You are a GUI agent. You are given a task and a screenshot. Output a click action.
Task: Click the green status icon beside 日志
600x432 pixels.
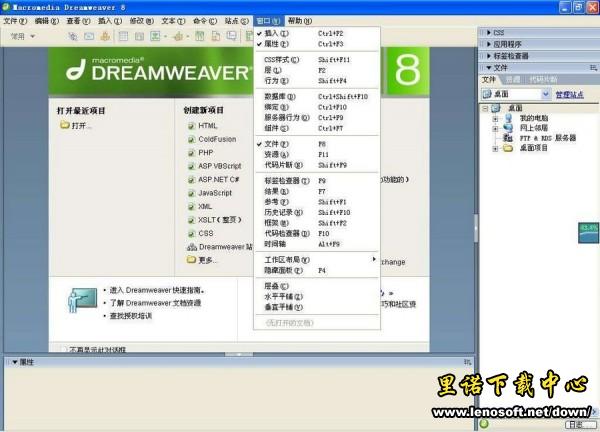(484, 424)
